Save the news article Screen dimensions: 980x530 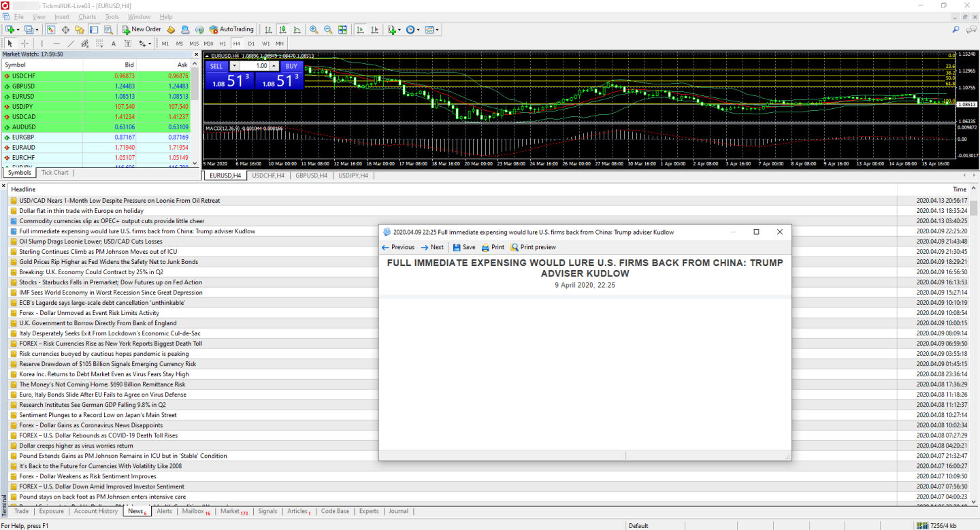click(464, 247)
